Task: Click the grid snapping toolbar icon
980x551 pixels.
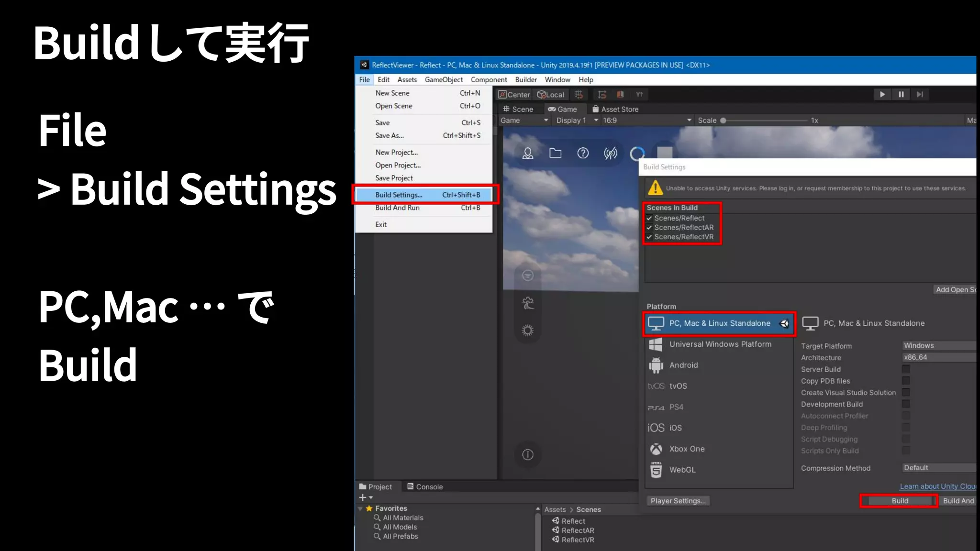Action: tap(579, 95)
